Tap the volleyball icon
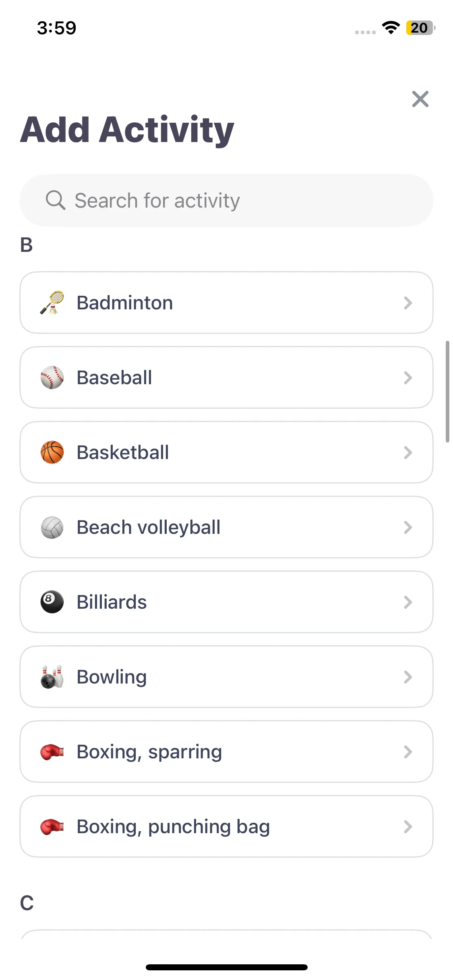The image size is (453, 980). click(x=52, y=527)
